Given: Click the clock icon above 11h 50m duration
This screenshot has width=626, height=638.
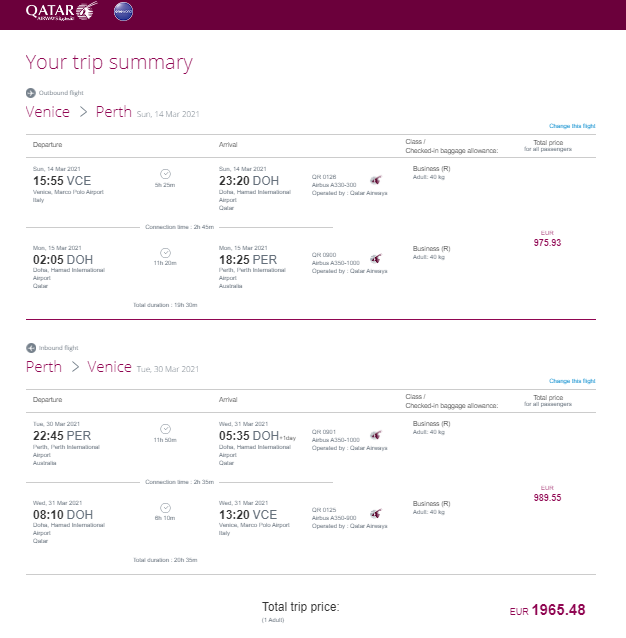Looking at the screenshot, I should point(165,429).
